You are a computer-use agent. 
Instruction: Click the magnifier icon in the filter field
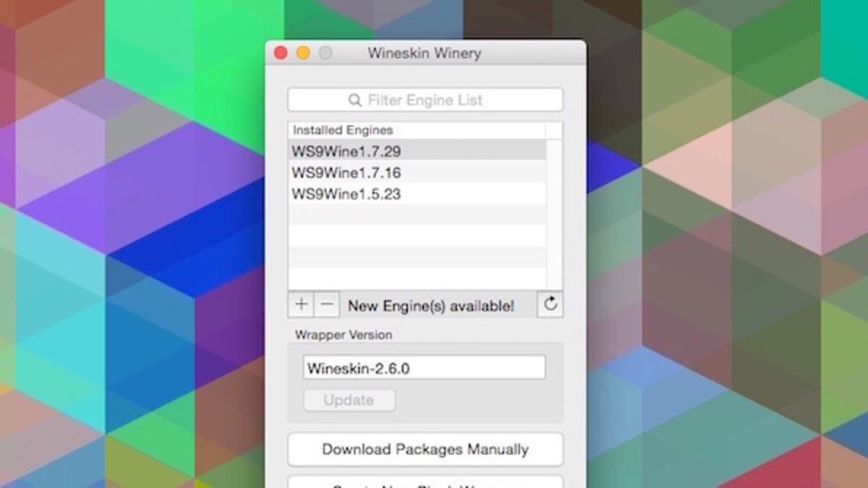(x=354, y=100)
